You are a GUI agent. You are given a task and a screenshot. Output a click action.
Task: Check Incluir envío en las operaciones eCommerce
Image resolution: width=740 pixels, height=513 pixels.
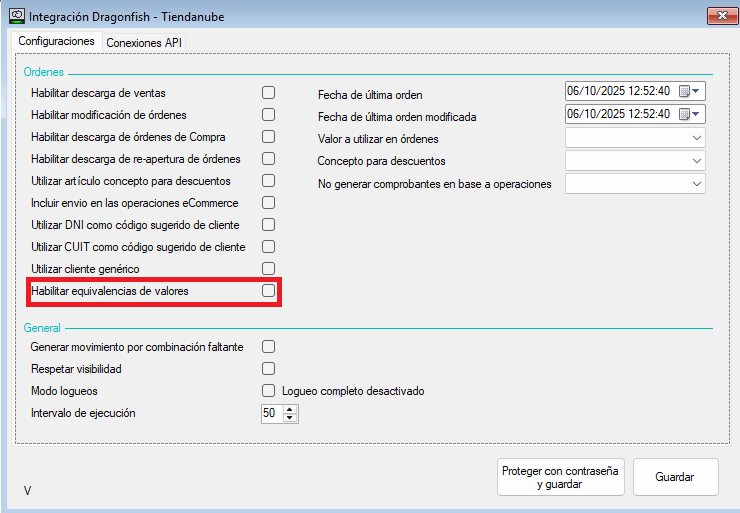pyautogui.click(x=268, y=203)
